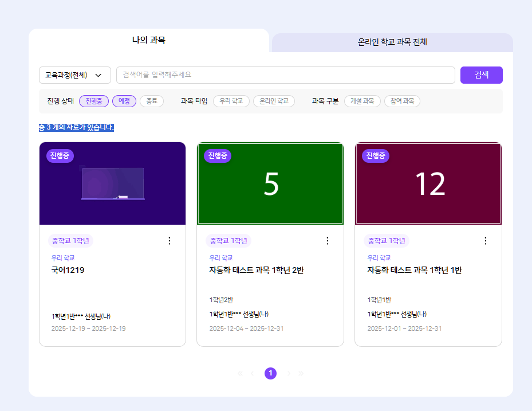Jump to first page using double-left arrow
The width and height of the screenshot is (532, 411).
pyautogui.click(x=240, y=374)
